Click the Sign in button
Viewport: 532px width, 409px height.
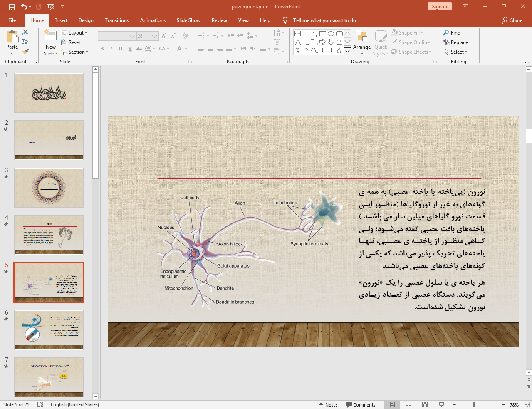[x=439, y=7]
